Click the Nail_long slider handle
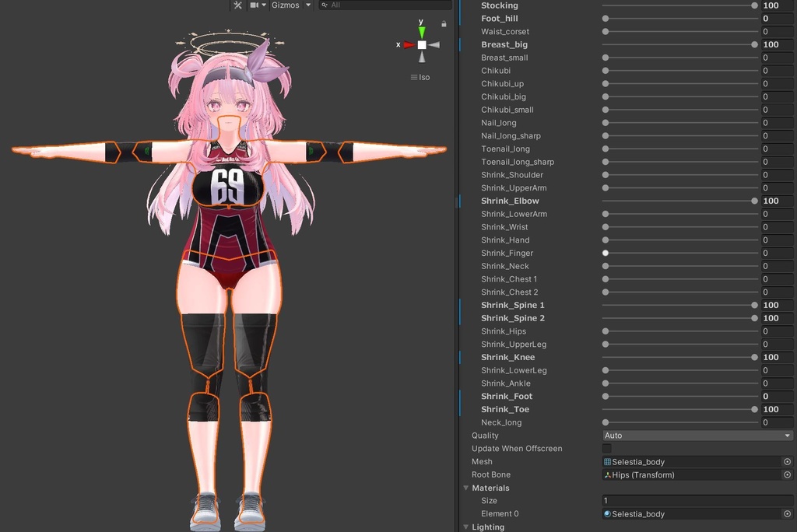The height and width of the screenshot is (532, 797). coord(606,122)
